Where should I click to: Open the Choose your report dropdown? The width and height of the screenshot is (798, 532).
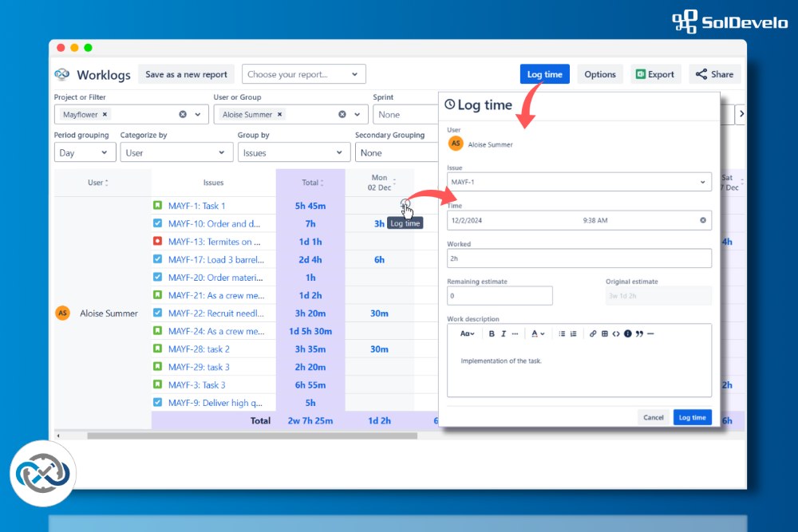[303, 74]
